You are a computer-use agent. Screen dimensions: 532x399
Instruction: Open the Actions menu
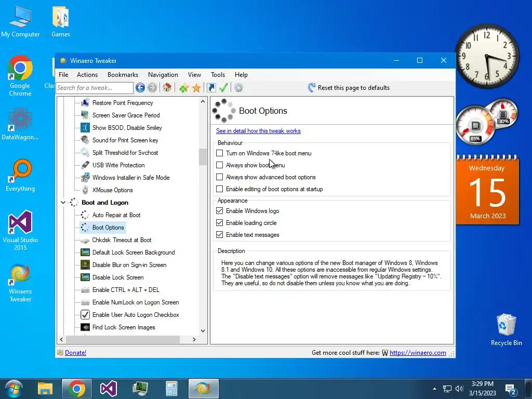click(x=87, y=75)
